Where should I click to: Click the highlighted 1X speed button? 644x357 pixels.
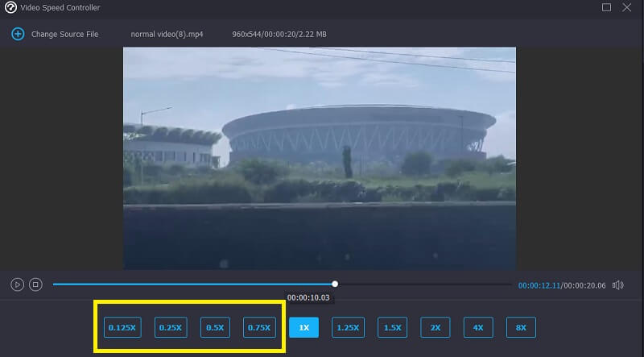point(303,327)
